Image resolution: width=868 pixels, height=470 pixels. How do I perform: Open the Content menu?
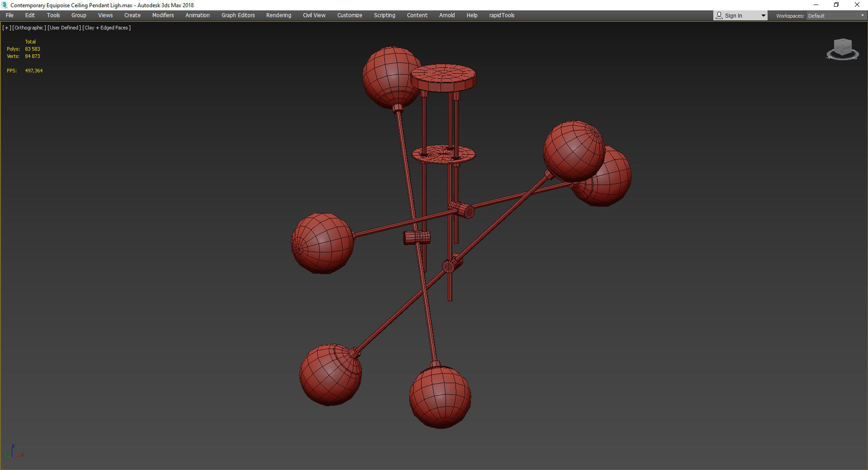click(417, 15)
